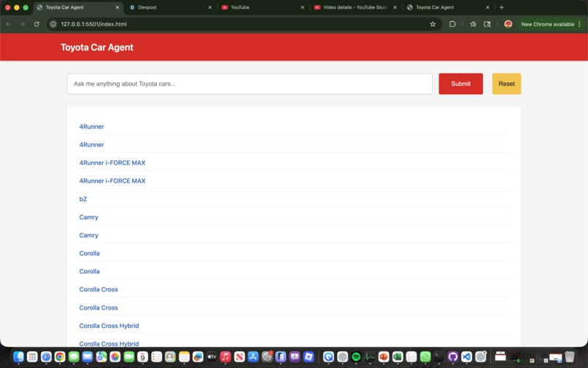Close the Devpost tab

pyautogui.click(x=209, y=7)
